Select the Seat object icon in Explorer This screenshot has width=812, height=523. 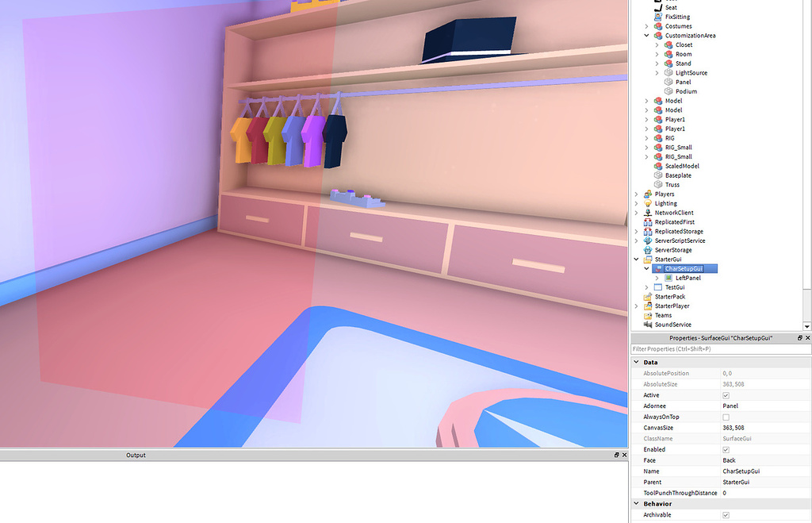pyautogui.click(x=658, y=7)
